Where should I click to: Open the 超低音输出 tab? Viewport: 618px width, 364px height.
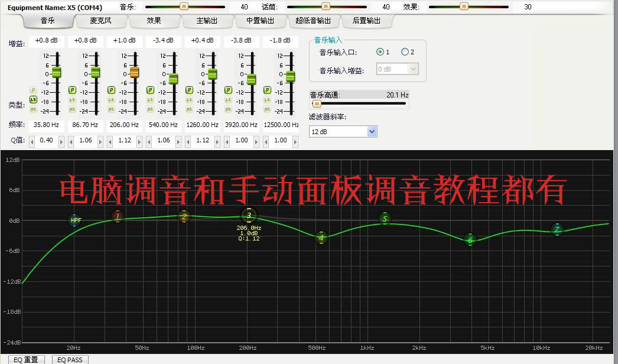click(x=312, y=21)
